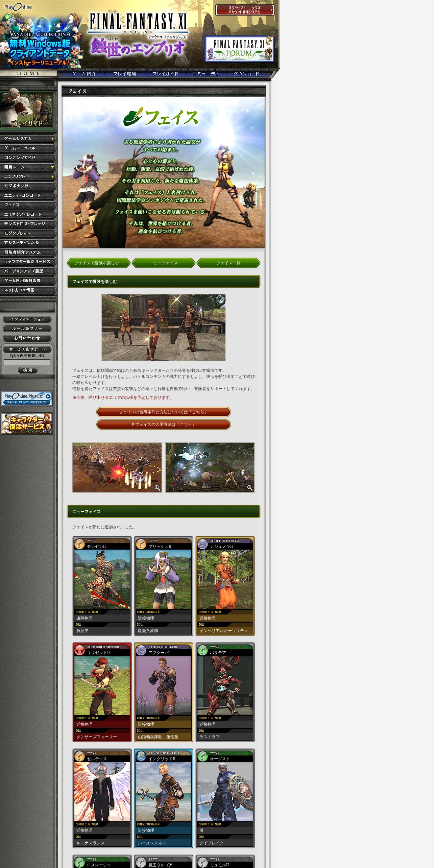Click the 検索 search button
This screenshot has width=434, height=868.
[x=27, y=370]
